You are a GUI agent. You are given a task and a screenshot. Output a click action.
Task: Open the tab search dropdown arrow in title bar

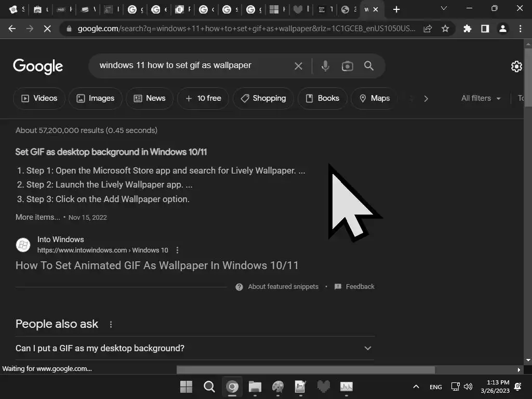(444, 8)
